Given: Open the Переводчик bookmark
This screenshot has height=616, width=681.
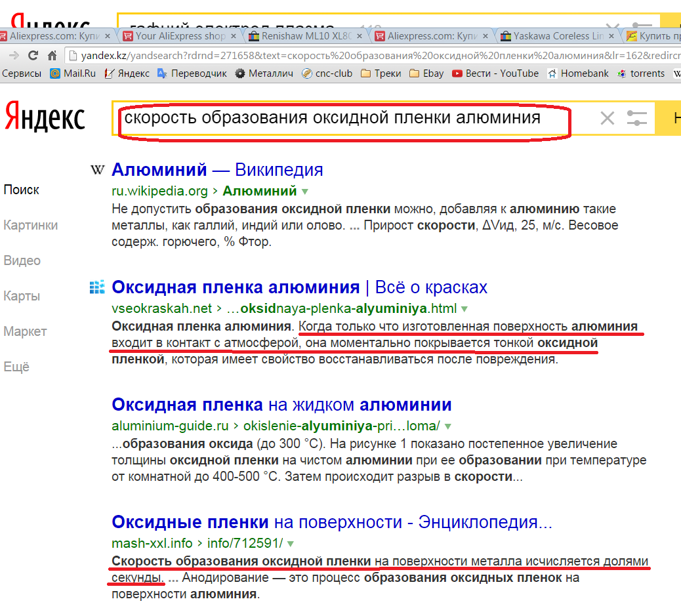Looking at the screenshot, I should click(x=192, y=73).
